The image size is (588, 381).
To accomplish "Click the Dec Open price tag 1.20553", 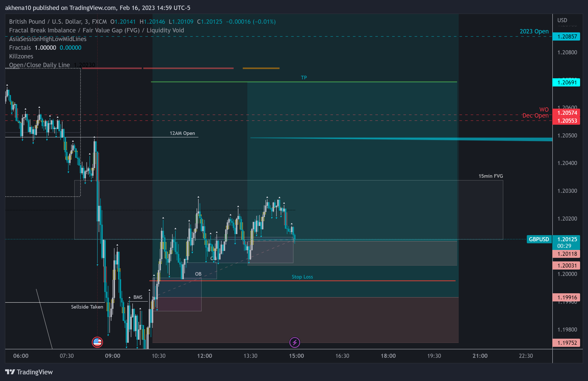I will pyautogui.click(x=566, y=121).
